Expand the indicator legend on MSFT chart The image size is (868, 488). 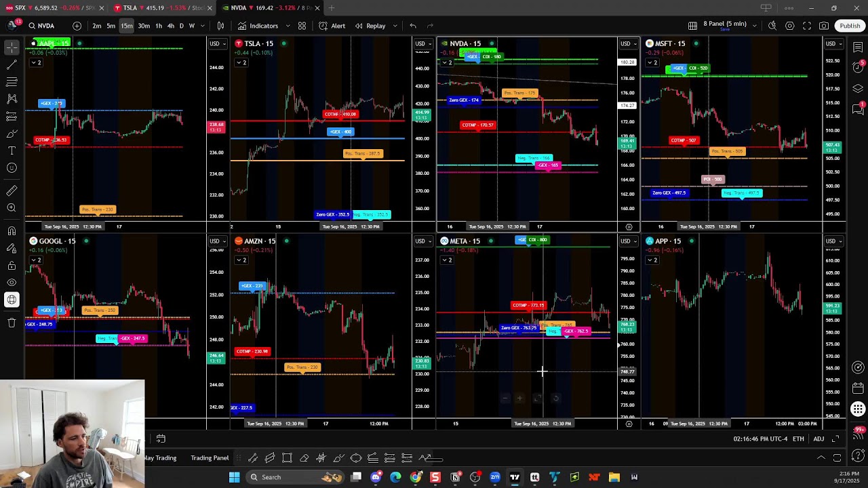tap(652, 62)
